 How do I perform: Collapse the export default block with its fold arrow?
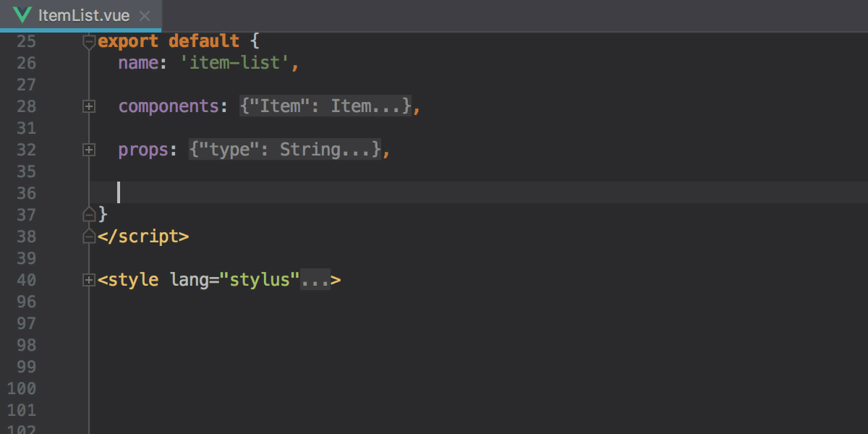coord(88,41)
